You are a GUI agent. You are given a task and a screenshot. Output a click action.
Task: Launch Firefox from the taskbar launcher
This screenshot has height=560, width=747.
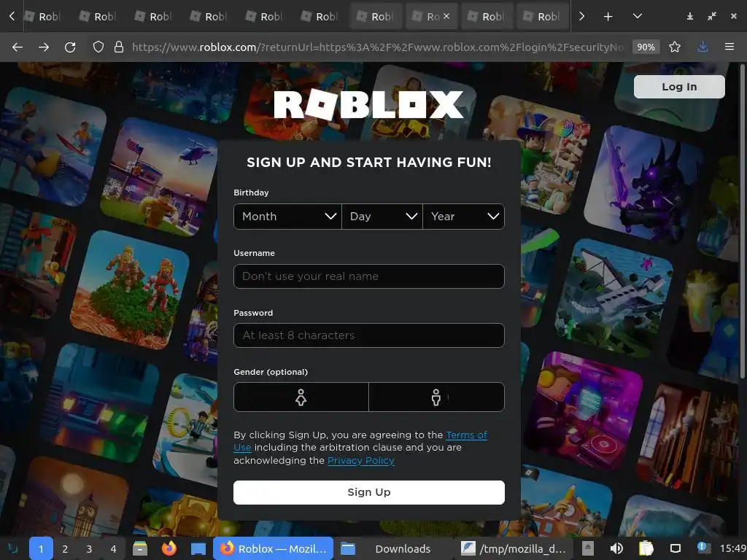click(x=169, y=548)
